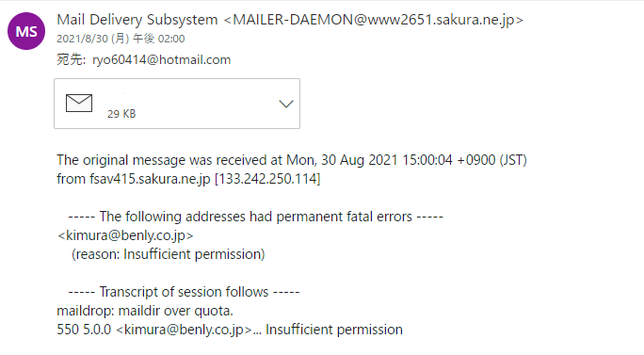
Task: Expand the attachment dropdown chevron
Action: coord(286,104)
